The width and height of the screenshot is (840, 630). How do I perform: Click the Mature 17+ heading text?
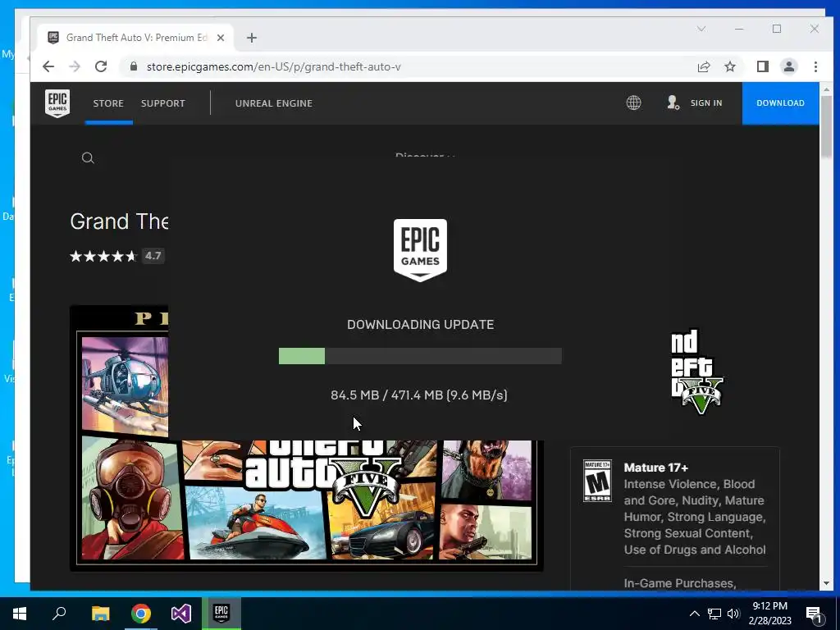pyautogui.click(x=655, y=467)
